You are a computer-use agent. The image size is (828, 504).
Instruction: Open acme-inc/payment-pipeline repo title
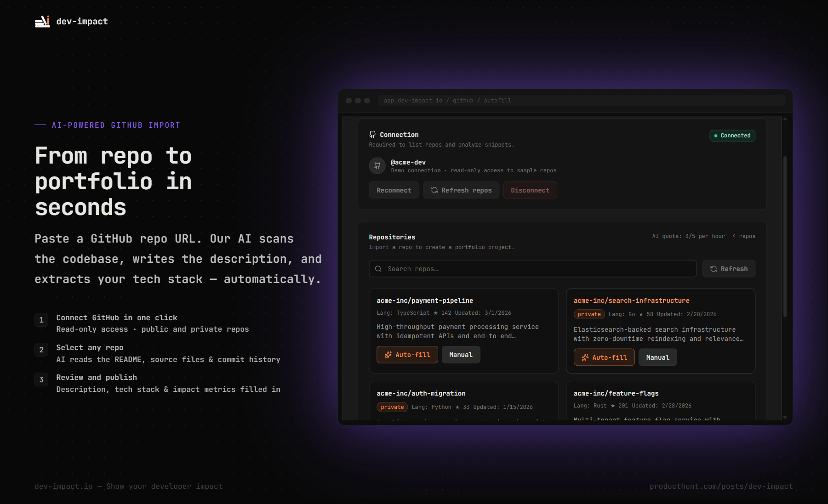(425, 300)
